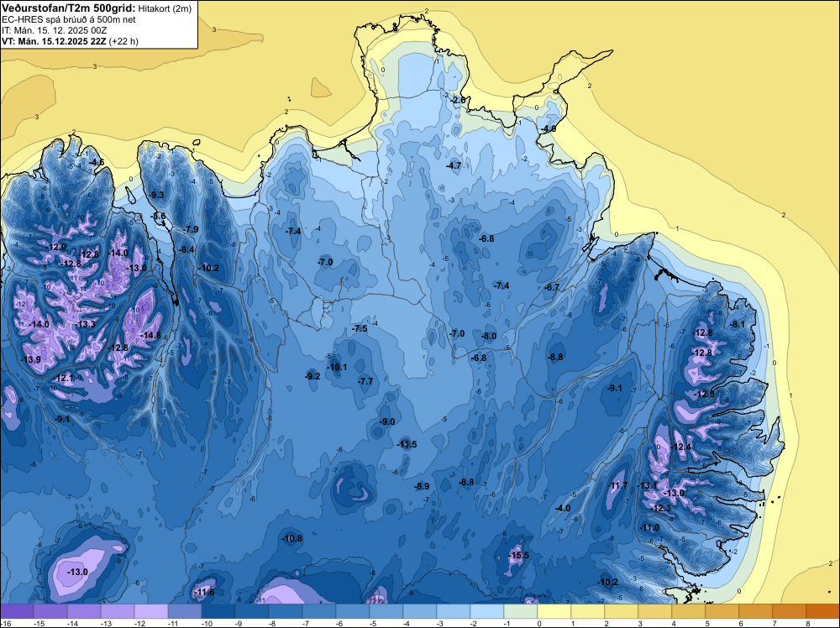
Task: Click the -8.4 temperature label
Action: (186, 249)
